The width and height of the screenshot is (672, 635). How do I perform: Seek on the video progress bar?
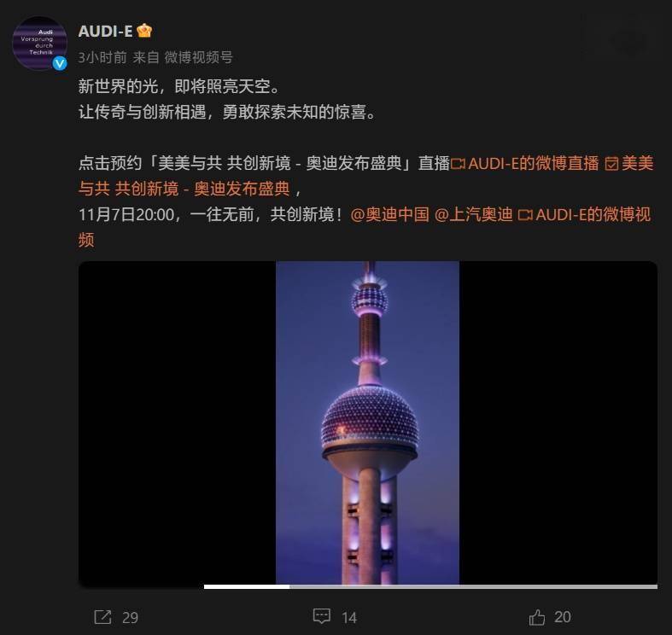pos(430,586)
